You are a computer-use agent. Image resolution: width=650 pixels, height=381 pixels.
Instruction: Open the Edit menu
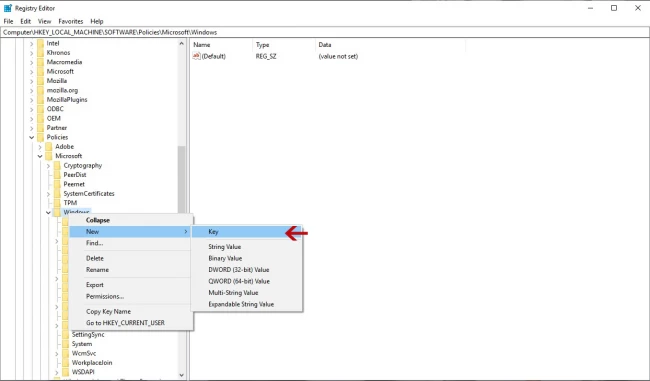click(x=26, y=21)
